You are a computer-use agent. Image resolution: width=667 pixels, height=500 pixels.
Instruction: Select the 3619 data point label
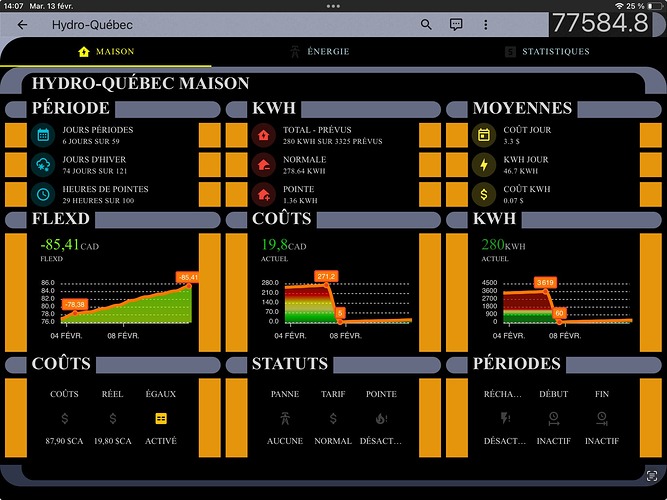tap(545, 283)
